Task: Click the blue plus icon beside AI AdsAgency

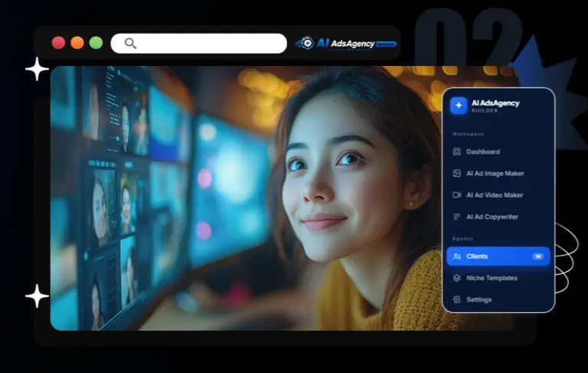Action: 458,105
